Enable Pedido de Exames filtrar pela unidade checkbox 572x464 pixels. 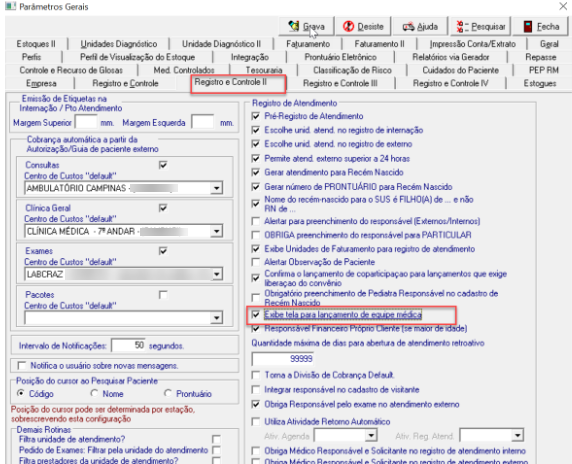(216, 450)
